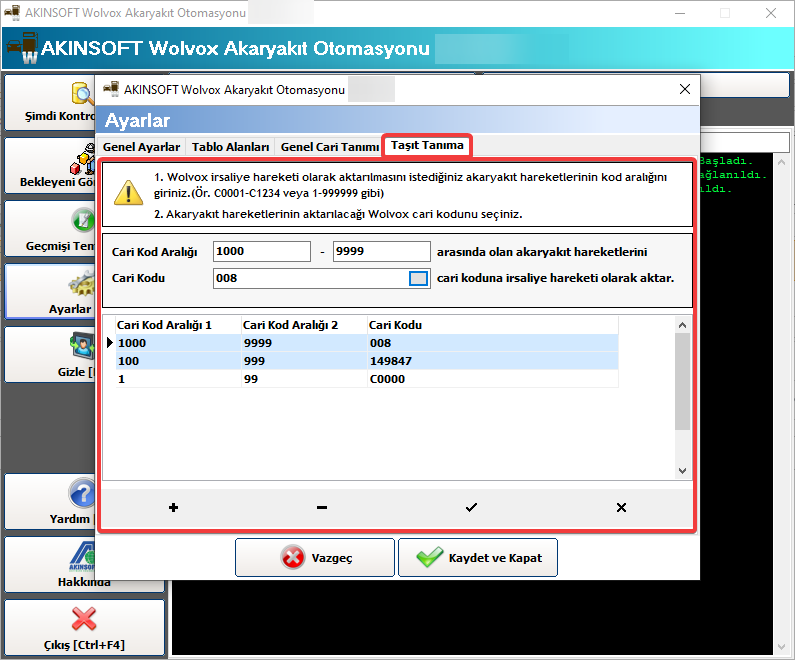Click the Vazgeç button
Image resolution: width=795 pixels, height=660 pixels.
(x=315, y=558)
